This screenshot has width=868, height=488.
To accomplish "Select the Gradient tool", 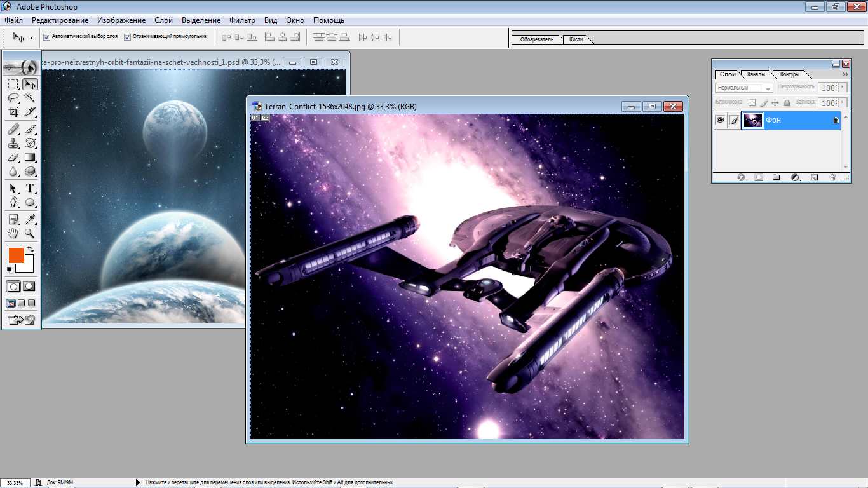I will (x=29, y=157).
